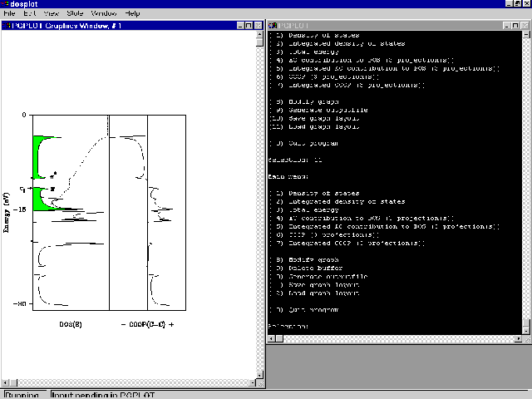Click the DOS(E) axis label under plot
The height and width of the screenshot is (399, 532).
coord(71,324)
